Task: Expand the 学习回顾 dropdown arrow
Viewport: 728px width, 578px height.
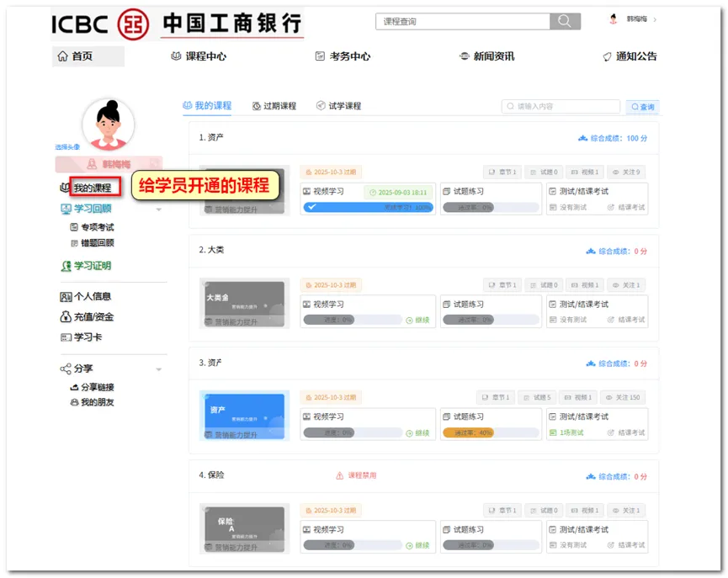Action: coord(159,209)
